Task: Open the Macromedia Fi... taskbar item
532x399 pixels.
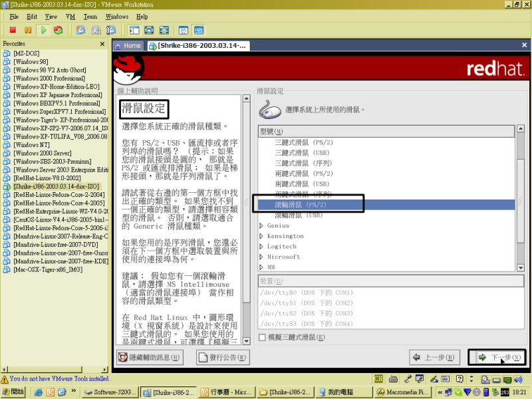Action: coord(402,392)
